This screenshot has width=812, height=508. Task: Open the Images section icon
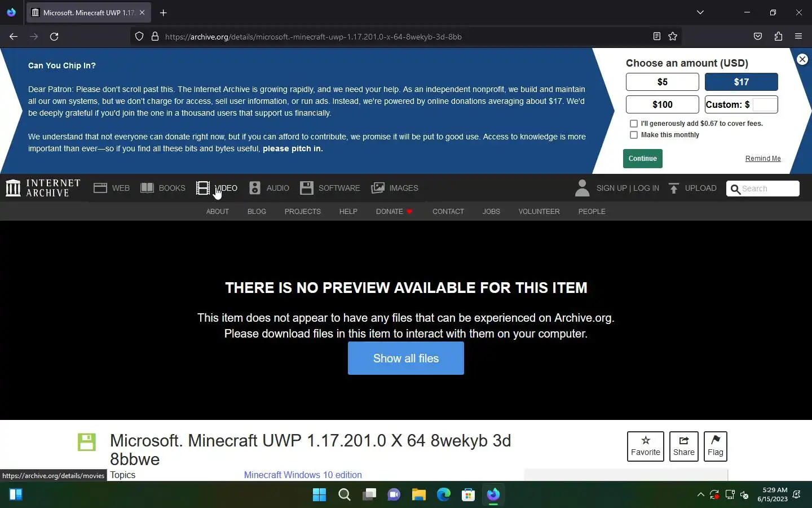click(378, 188)
